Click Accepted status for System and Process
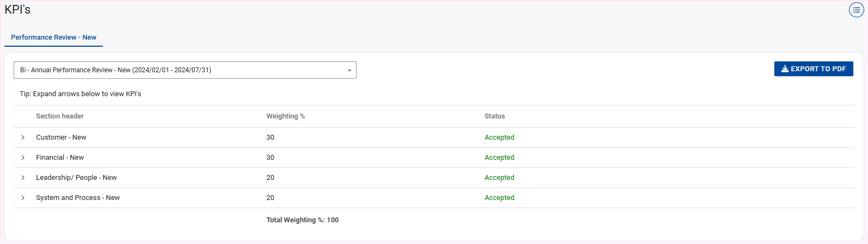Viewport: 868px width, 244px height. (499, 198)
